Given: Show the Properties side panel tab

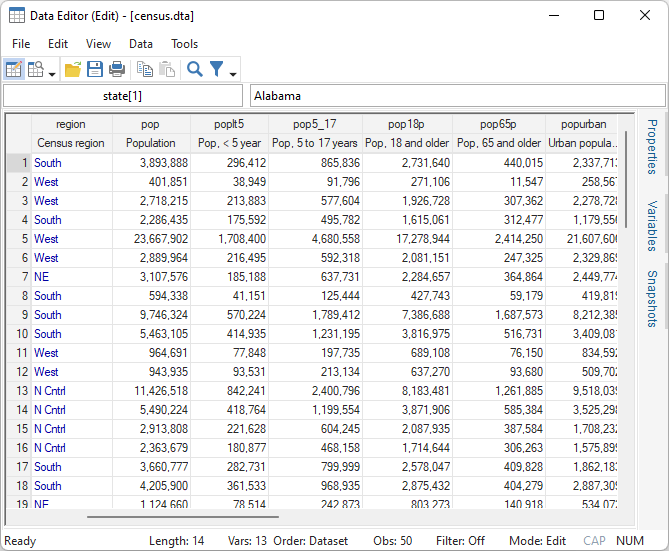Looking at the screenshot, I should (652, 147).
